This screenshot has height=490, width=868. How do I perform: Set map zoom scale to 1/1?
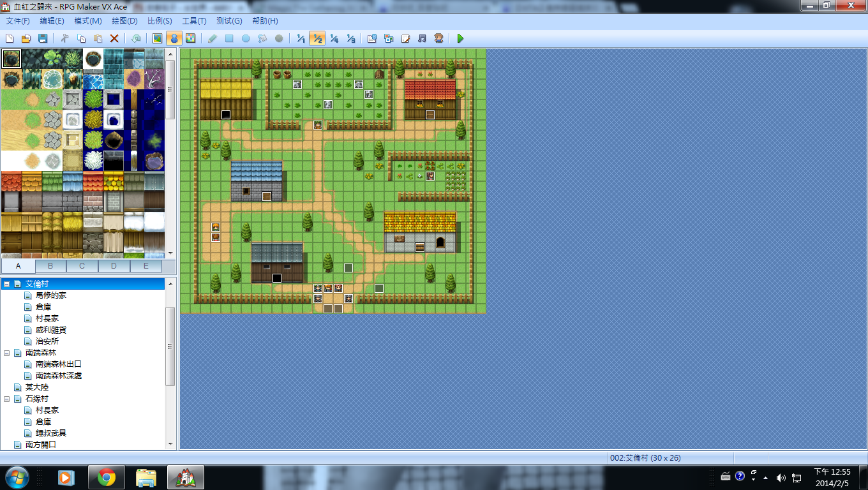pos(301,38)
